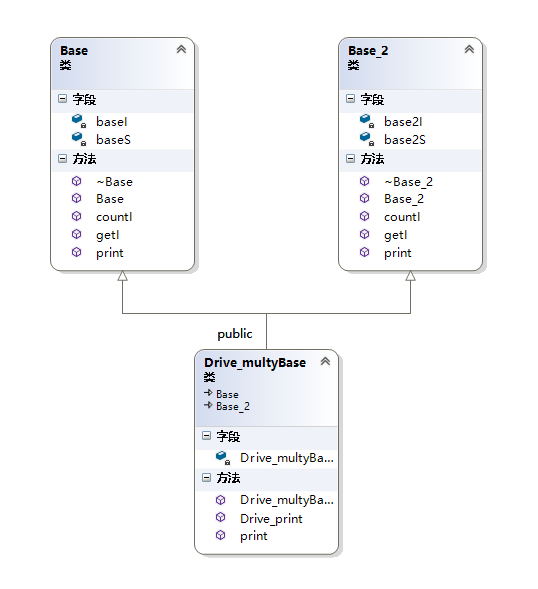Click the ~Base_2 method icon
Screen dimensions: 538x589
coord(364,181)
